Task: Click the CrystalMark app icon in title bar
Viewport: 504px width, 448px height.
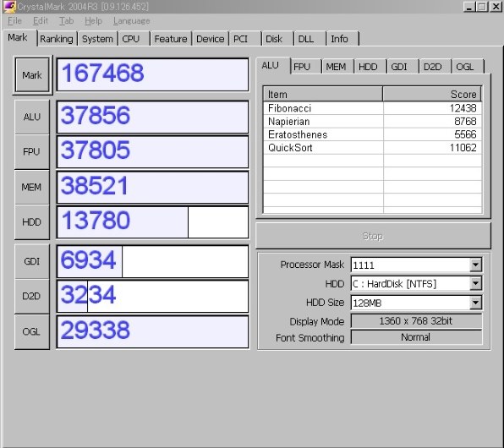Action: (9, 6)
